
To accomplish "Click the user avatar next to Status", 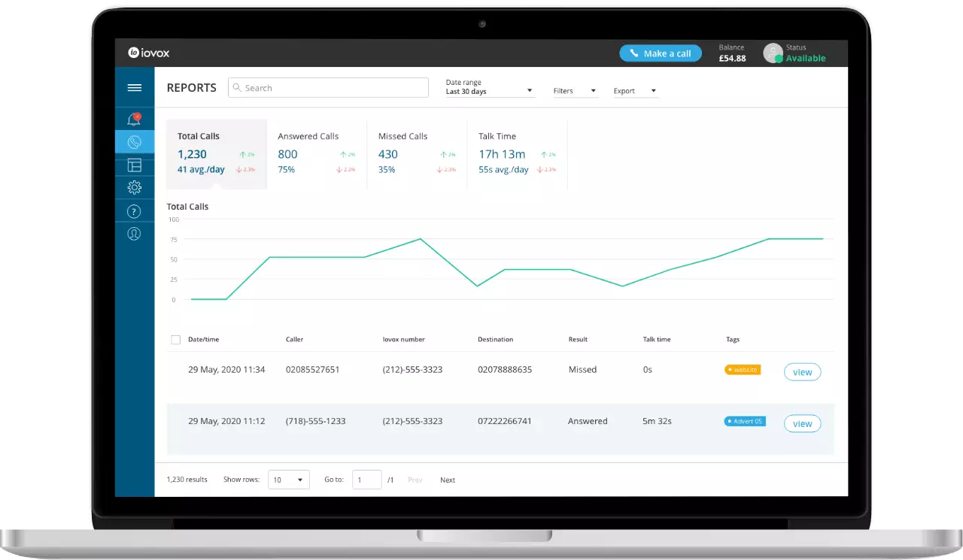I will [x=773, y=53].
